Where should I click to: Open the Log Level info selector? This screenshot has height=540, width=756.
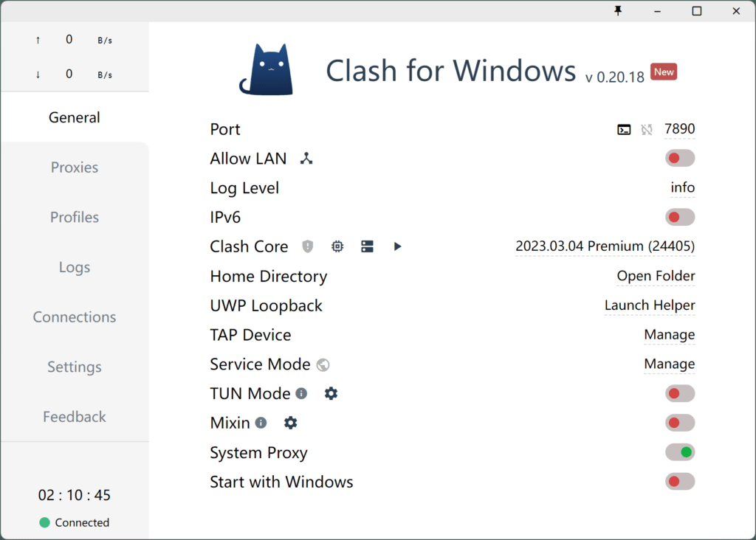[682, 188]
